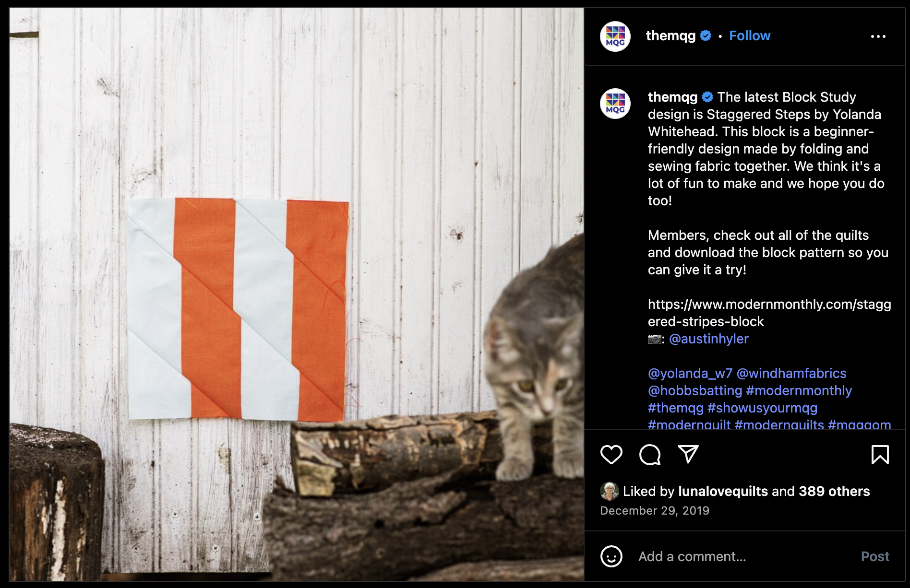Open the three-dot more options menu
This screenshot has height=588, width=910.
(878, 36)
